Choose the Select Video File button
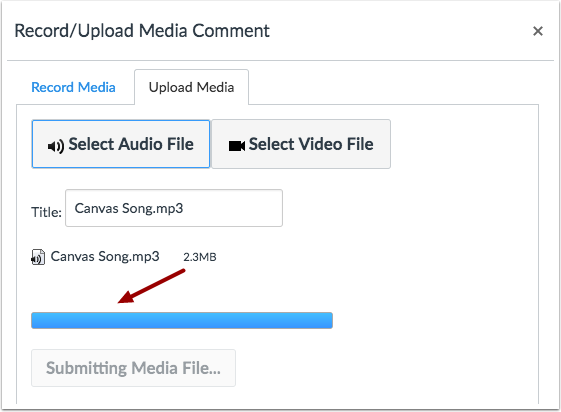The width and height of the screenshot is (561, 412). coord(301,144)
